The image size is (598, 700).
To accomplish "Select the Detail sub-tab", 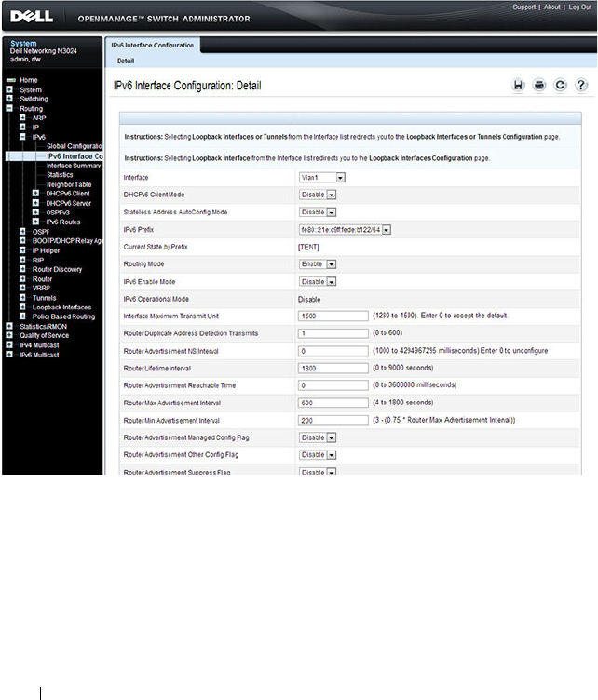I will click(x=126, y=61).
